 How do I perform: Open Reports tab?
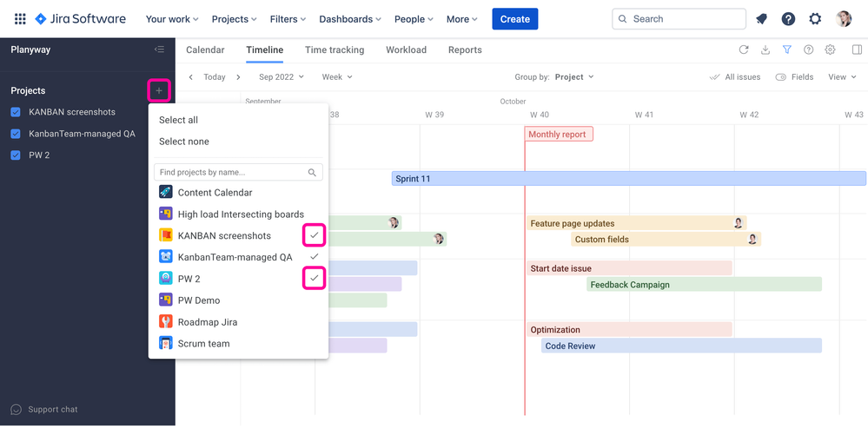pos(465,49)
